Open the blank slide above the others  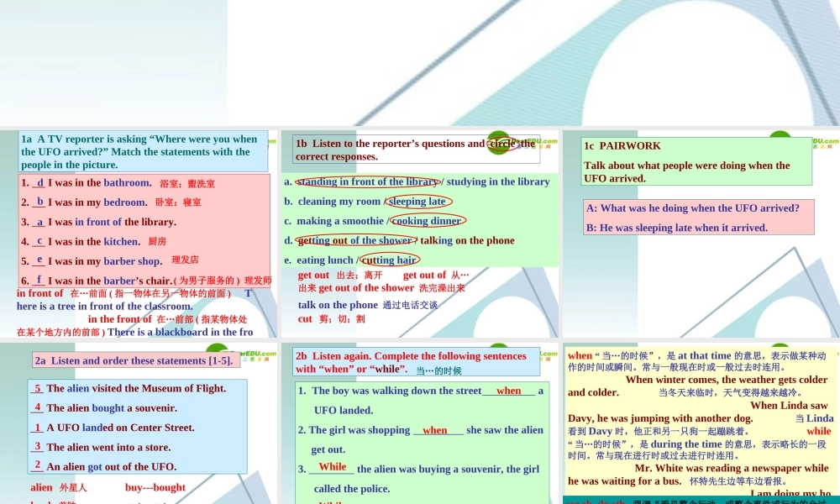point(420,63)
